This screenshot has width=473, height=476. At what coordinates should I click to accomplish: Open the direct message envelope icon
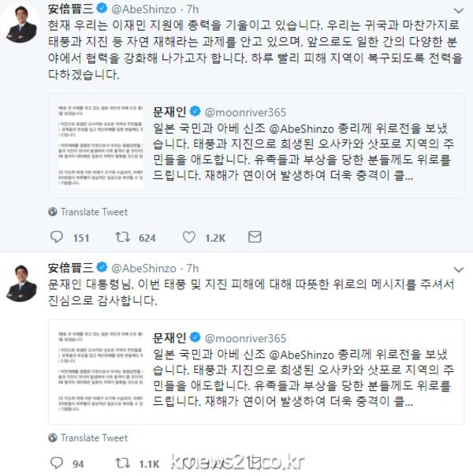[255, 236]
